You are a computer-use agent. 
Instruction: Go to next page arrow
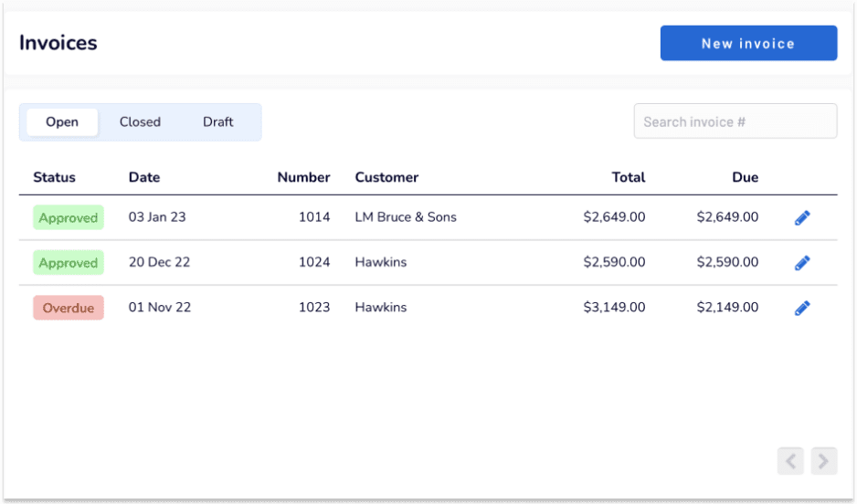(824, 461)
